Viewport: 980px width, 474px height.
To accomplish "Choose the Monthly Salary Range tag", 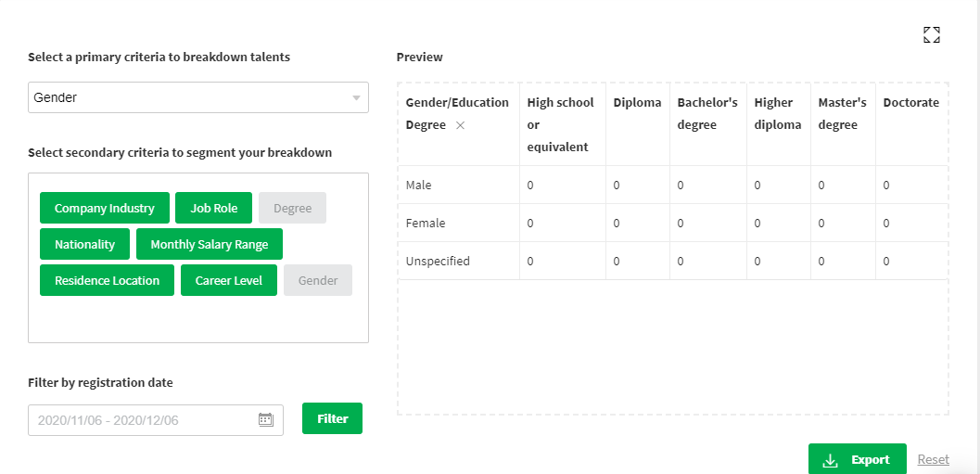I will click(209, 244).
